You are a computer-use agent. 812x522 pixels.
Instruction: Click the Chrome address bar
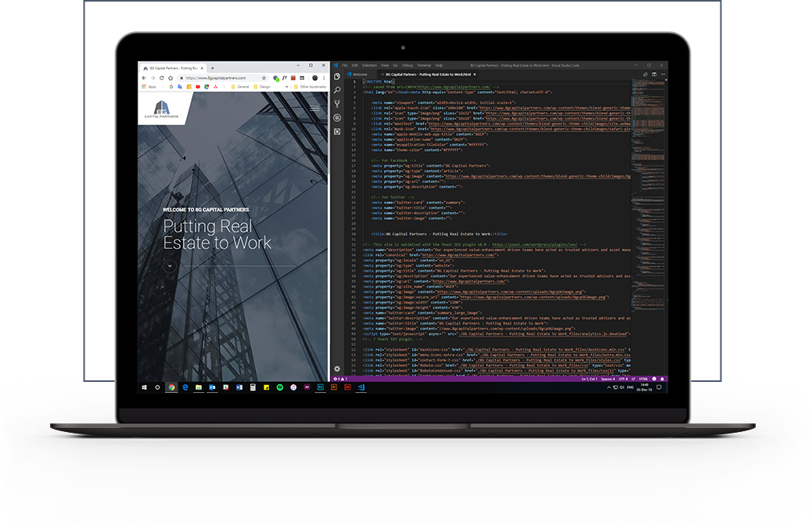coord(223,77)
